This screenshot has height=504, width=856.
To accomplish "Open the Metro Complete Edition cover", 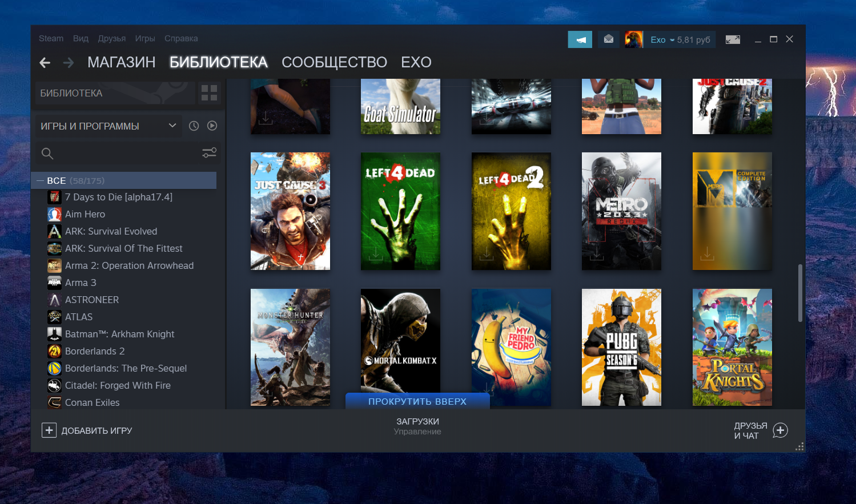I will point(732,211).
